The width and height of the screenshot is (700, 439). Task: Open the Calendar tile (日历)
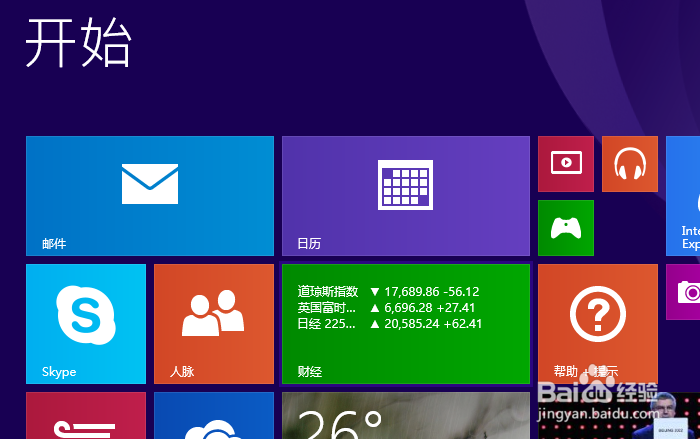tap(406, 196)
